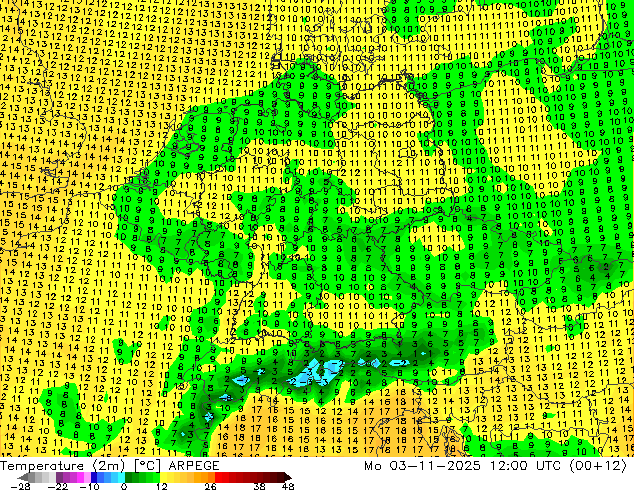Click the '48' legend scale label
Screen dimensions: 634x490
click(x=288, y=486)
